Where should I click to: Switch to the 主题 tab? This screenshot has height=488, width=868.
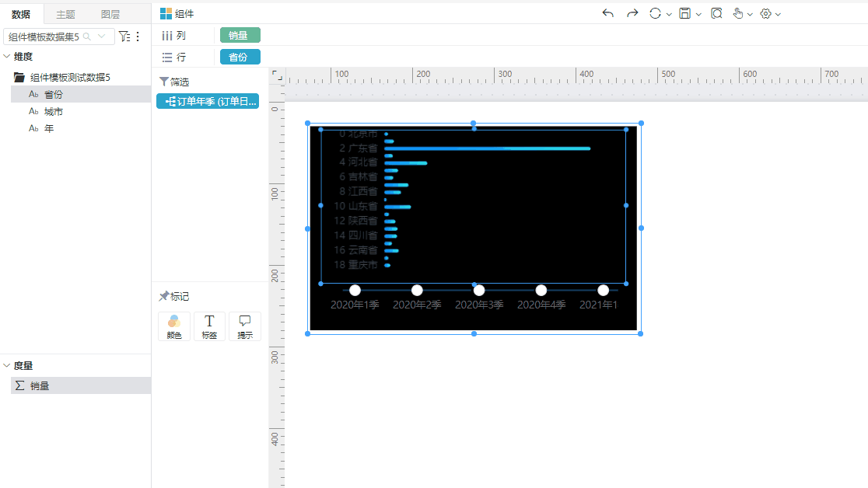coord(65,15)
